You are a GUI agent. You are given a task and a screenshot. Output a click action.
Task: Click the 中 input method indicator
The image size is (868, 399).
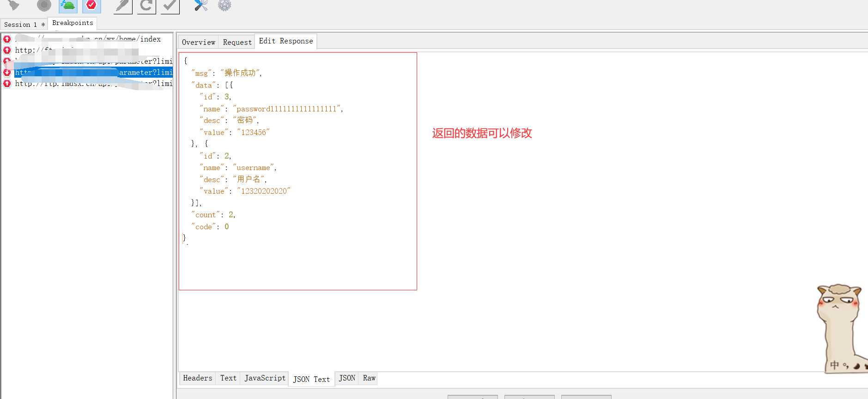834,365
